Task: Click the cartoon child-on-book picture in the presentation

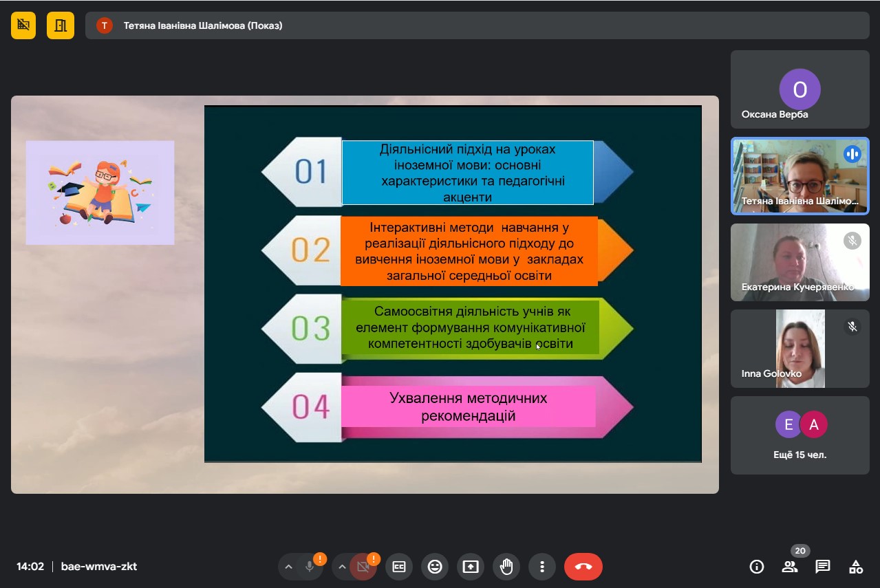Action: [100, 193]
